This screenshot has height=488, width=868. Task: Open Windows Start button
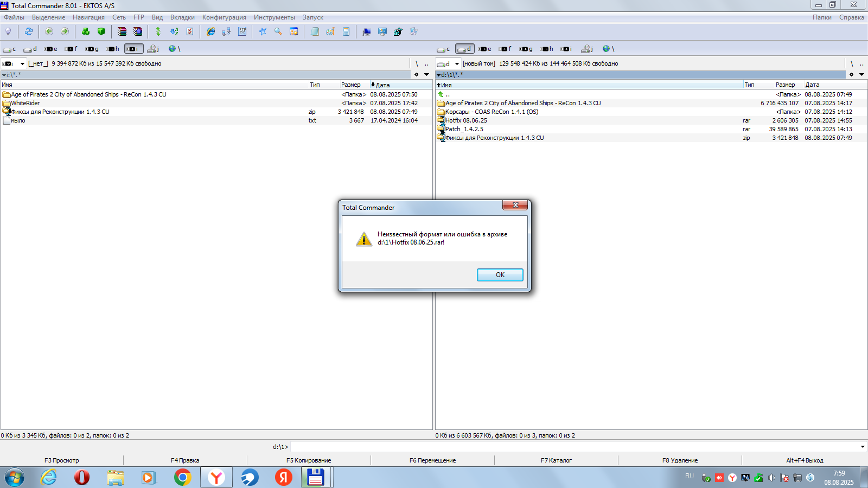click(x=15, y=478)
